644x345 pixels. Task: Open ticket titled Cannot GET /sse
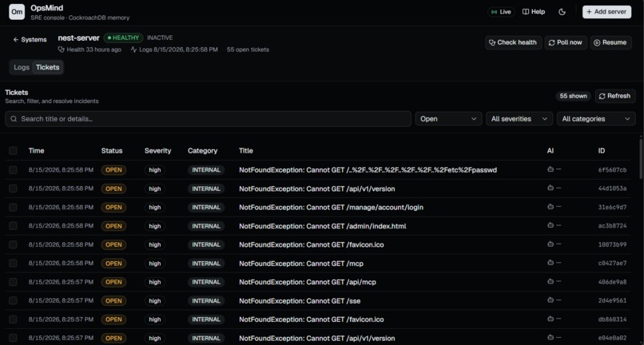[x=300, y=301]
